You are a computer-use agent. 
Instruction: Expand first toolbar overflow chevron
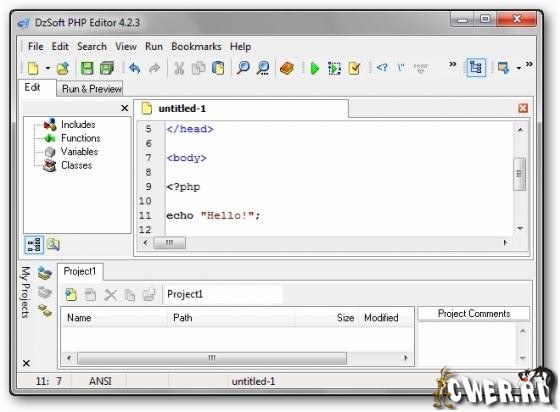coord(452,64)
